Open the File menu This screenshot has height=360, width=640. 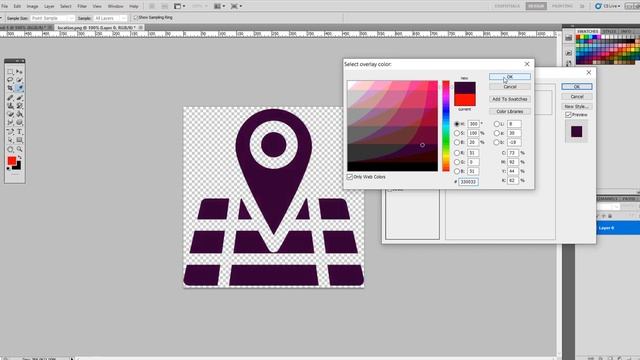click(4, 7)
